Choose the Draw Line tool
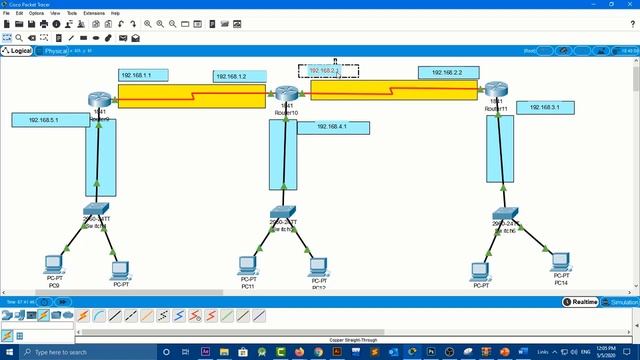This screenshot has height=360, width=640. coord(71,38)
